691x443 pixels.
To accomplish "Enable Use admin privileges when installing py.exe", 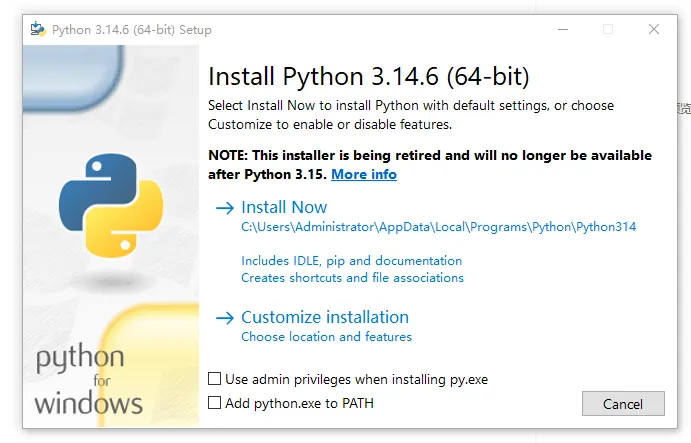I will point(215,379).
